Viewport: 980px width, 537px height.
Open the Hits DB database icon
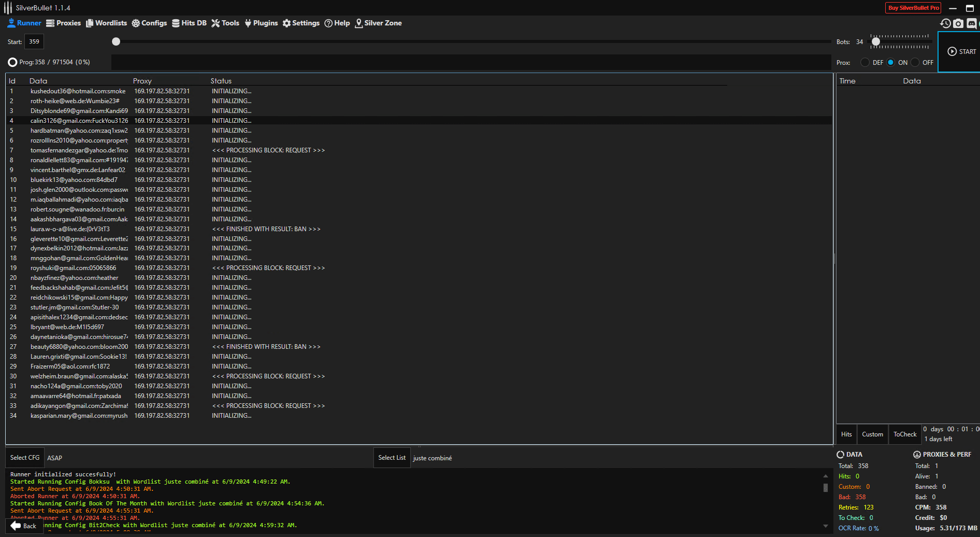(176, 23)
